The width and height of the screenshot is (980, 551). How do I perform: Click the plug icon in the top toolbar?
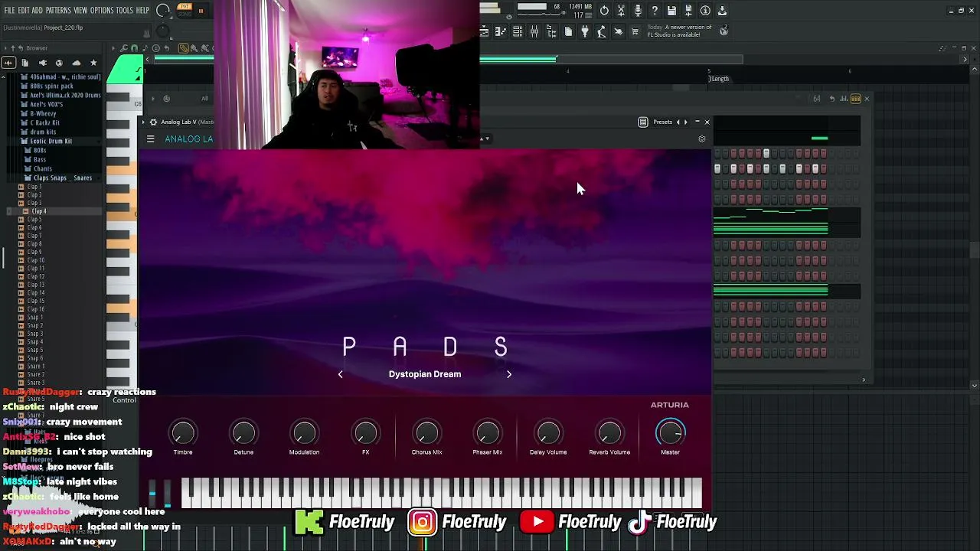point(585,31)
